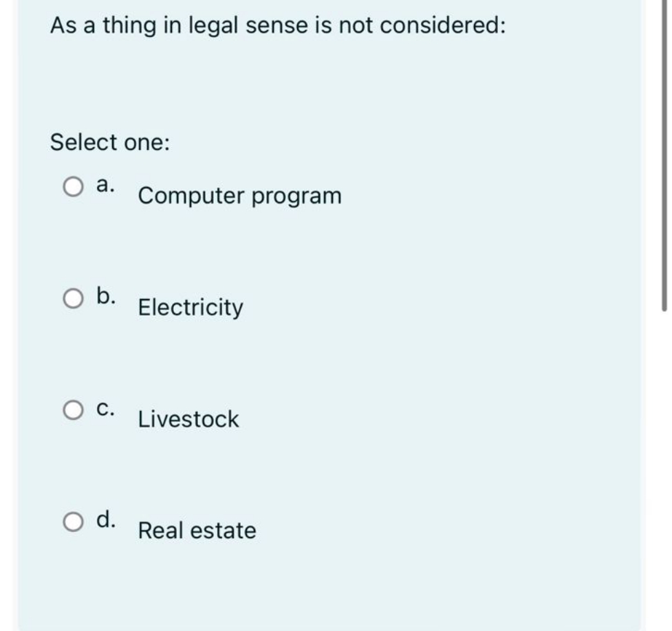This screenshot has height=631, width=672.
Task: Click the letter d. next to fourth option
Action: [105, 519]
